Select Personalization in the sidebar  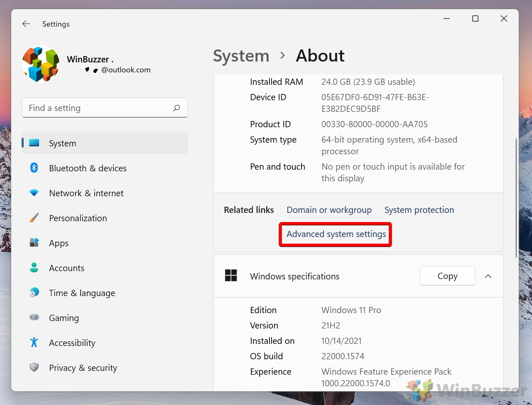[x=105, y=218]
